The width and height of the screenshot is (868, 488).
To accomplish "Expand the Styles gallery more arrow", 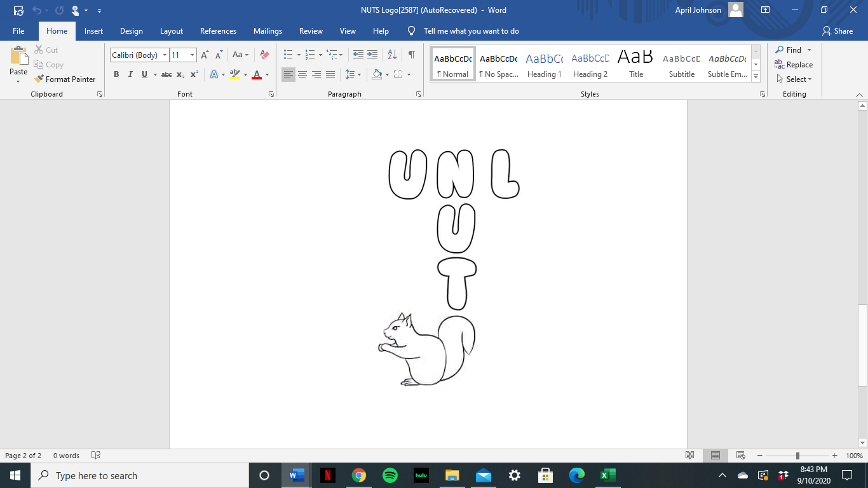I will (x=756, y=77).
